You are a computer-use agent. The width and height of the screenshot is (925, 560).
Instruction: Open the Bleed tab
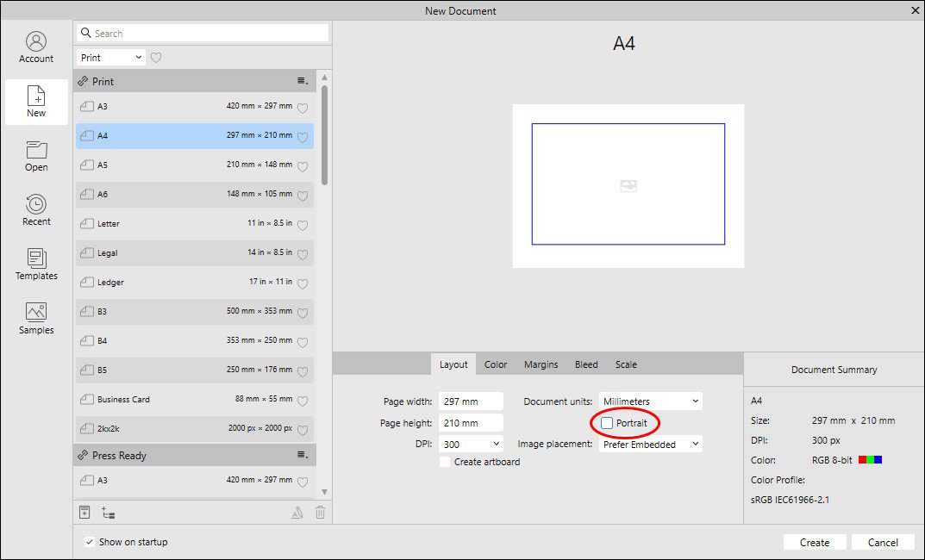[x=586, y=364]
